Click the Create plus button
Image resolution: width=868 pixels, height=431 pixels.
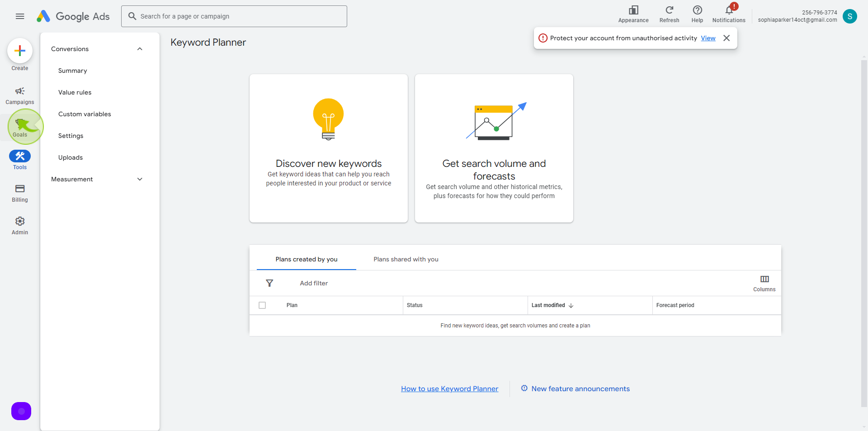point(20,51)
